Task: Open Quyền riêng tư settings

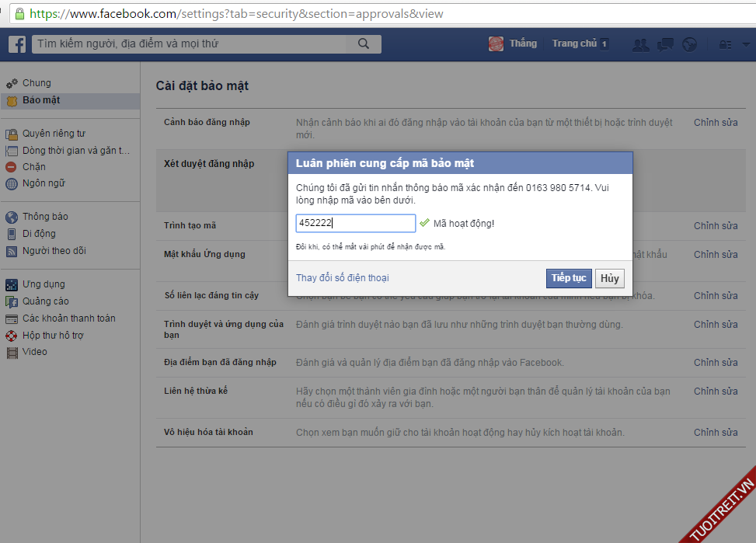Action: pyautogui.click(x=53, y=134)
